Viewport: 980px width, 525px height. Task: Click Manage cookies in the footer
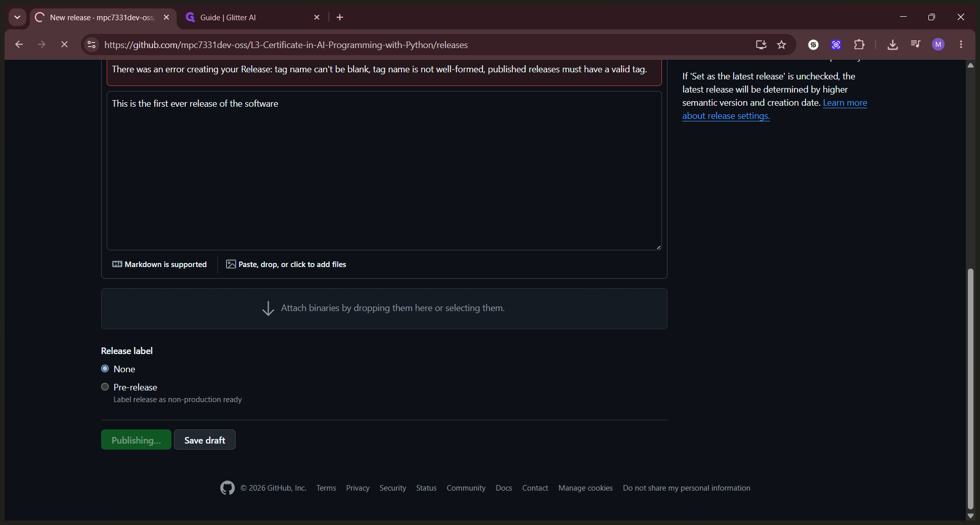(x=586, y=488)
